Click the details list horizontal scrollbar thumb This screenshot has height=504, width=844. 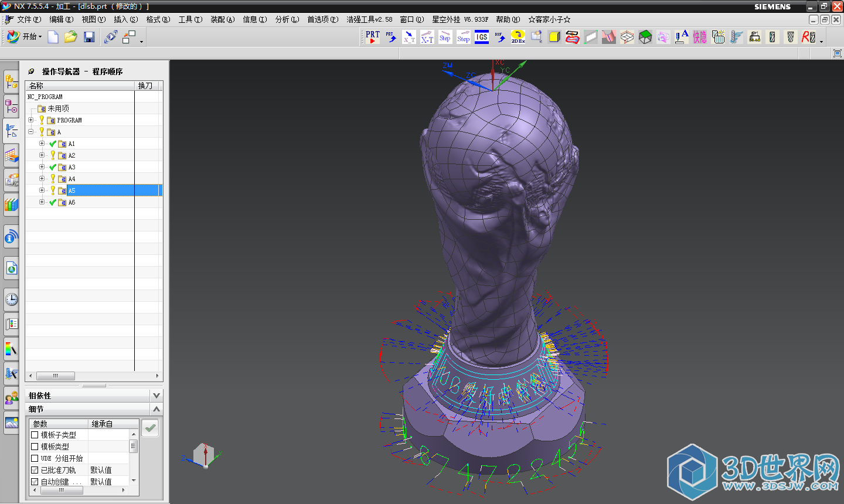(x=62, y=491)
